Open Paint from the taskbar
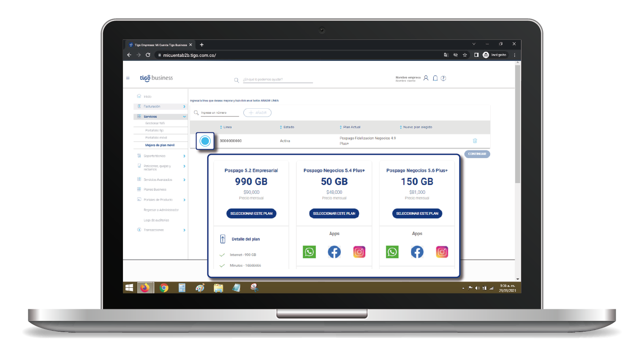644x363 pixels. [200, 288]
